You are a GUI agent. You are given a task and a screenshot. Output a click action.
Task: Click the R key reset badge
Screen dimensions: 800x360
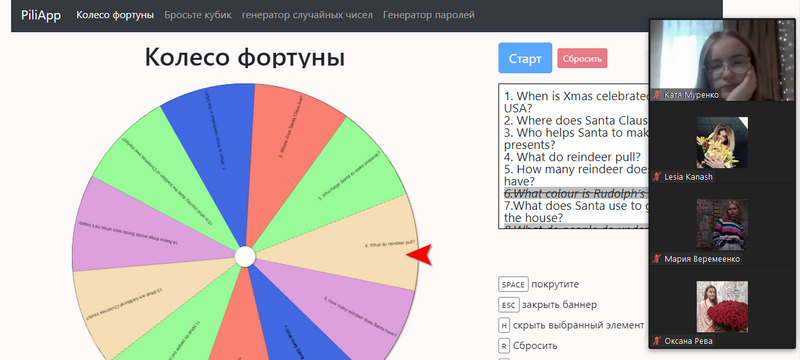coord(504,346)
